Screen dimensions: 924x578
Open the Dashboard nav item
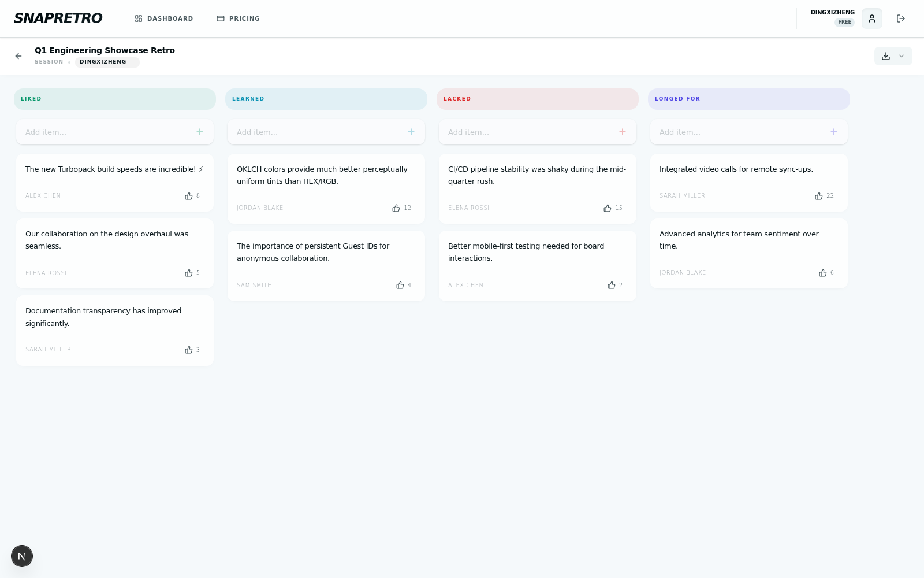pos(164,18)
